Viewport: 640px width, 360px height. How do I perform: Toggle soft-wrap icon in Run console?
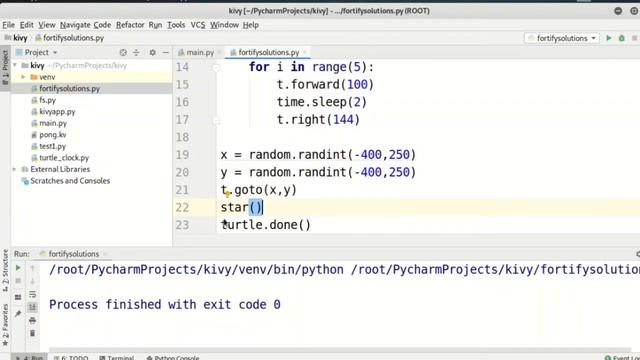point(33,294)
